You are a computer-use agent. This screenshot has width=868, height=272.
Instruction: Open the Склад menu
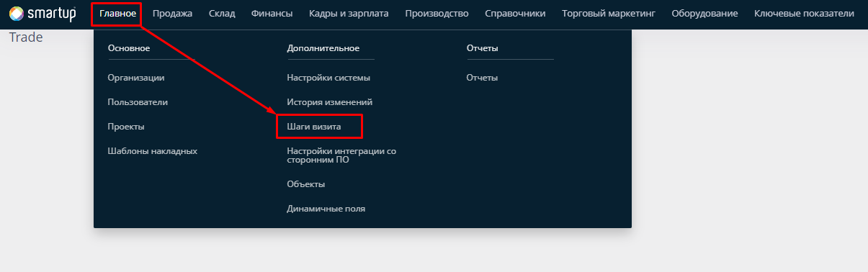tap(222, 14)
